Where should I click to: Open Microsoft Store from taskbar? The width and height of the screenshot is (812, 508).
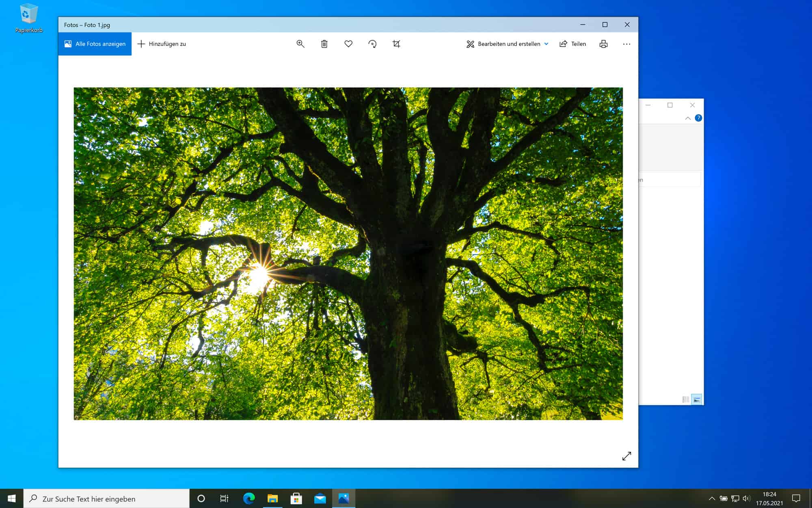[x=296, y=499]
